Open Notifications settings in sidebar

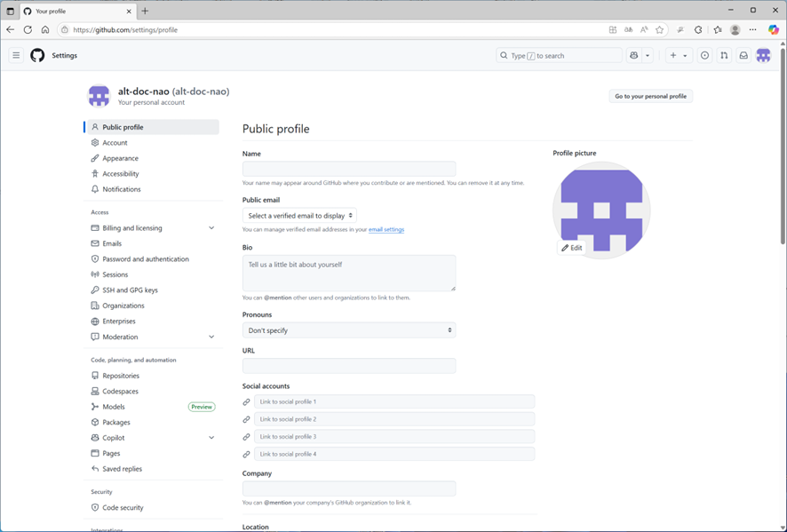(153, 189)
